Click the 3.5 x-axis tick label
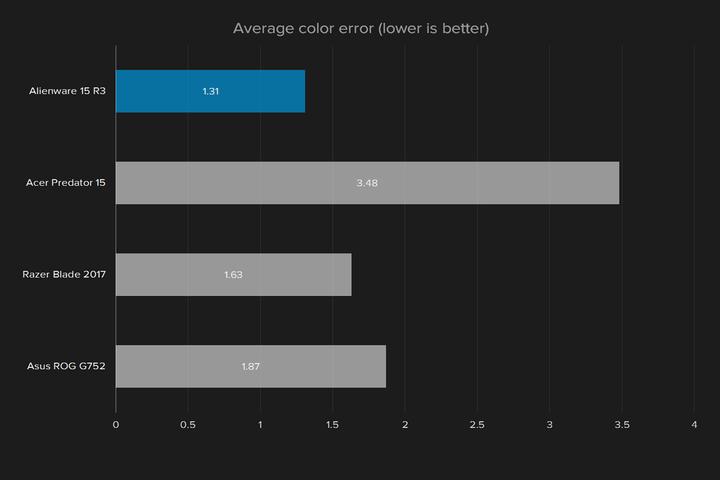This screenshot has width=720, height=480. (x=622, y=425)
